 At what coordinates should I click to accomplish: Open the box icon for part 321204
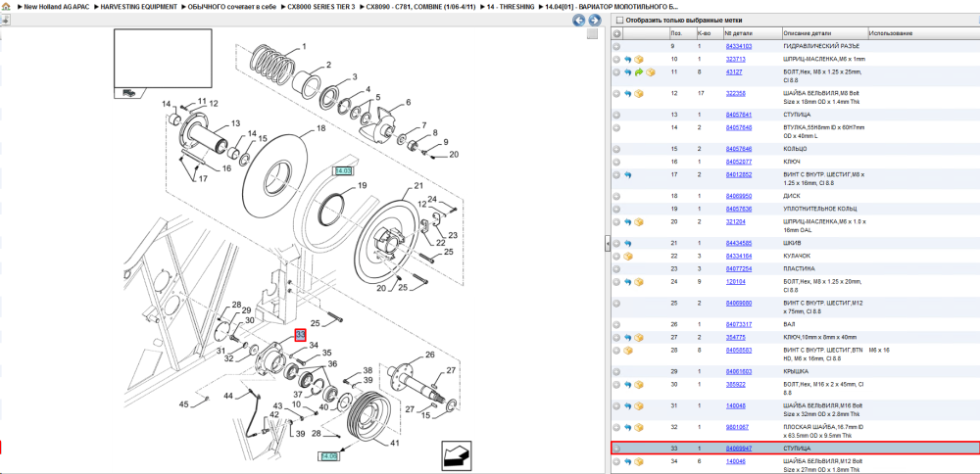pos(639,221)
